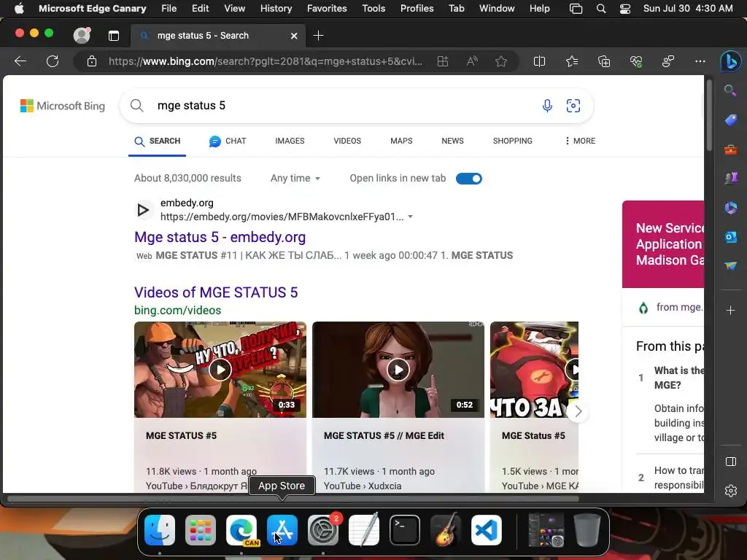Image resolution: width=747 pixels, height=560 pixels.
Task: Open the History menu in menu bar
Action: click(276, 9)
